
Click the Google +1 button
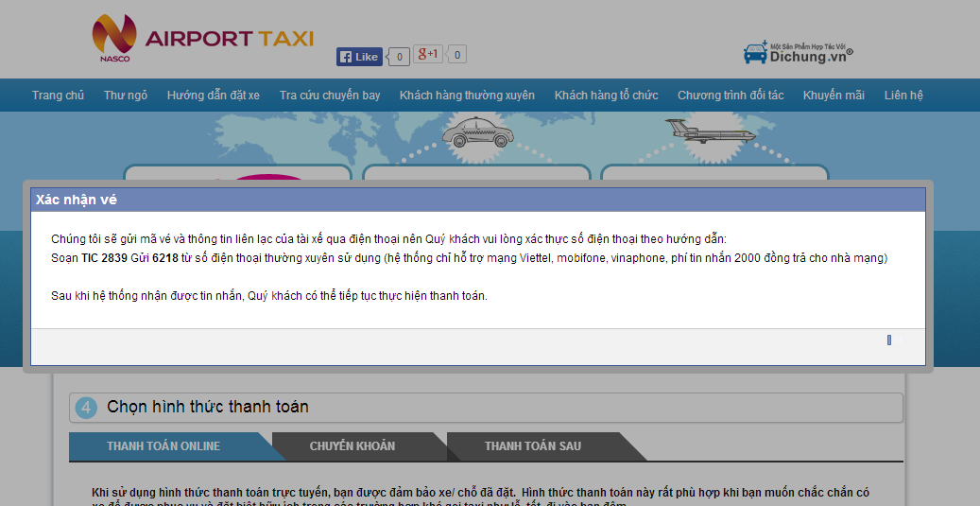(x=429, y=55)
